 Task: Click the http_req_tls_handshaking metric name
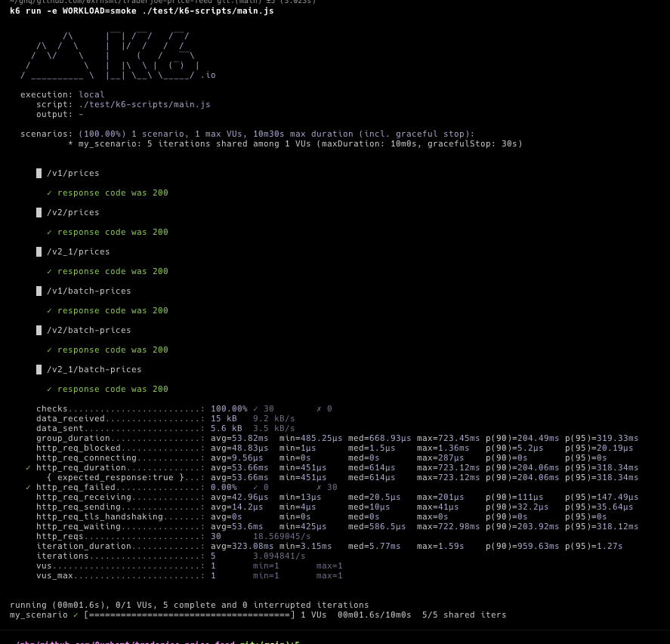pyautogui.click(x=100, y=517)
